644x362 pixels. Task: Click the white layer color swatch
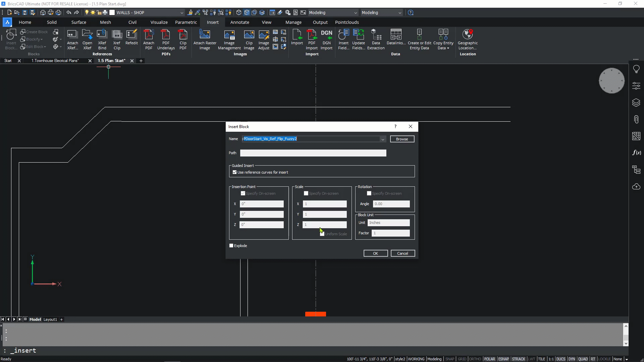tap(112, 12)
